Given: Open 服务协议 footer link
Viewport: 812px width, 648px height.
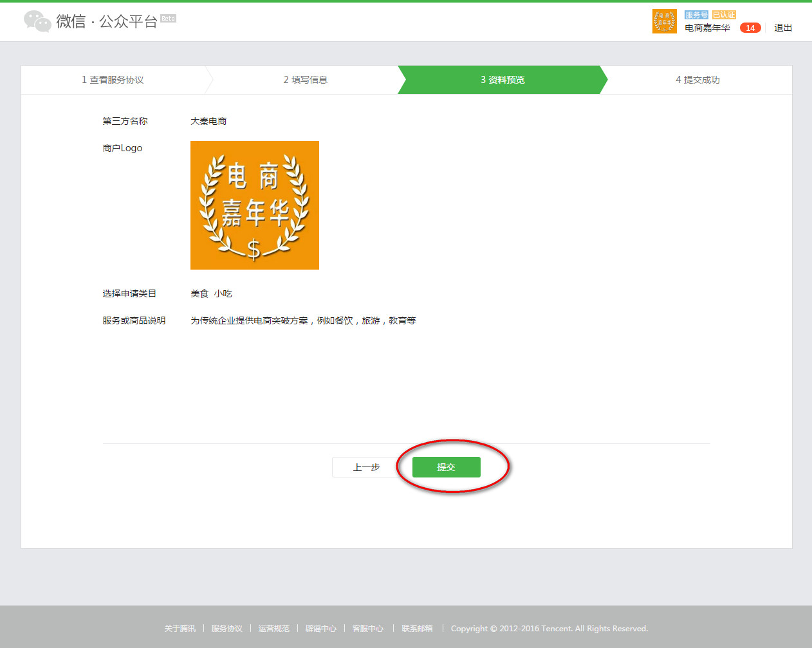Looking at the screenshot, I should [226, 629].
